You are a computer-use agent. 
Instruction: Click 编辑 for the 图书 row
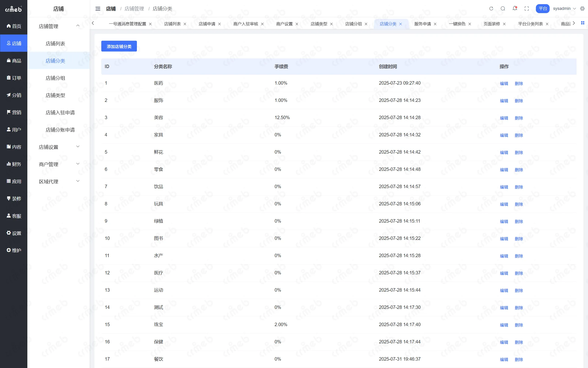(504, 239)
